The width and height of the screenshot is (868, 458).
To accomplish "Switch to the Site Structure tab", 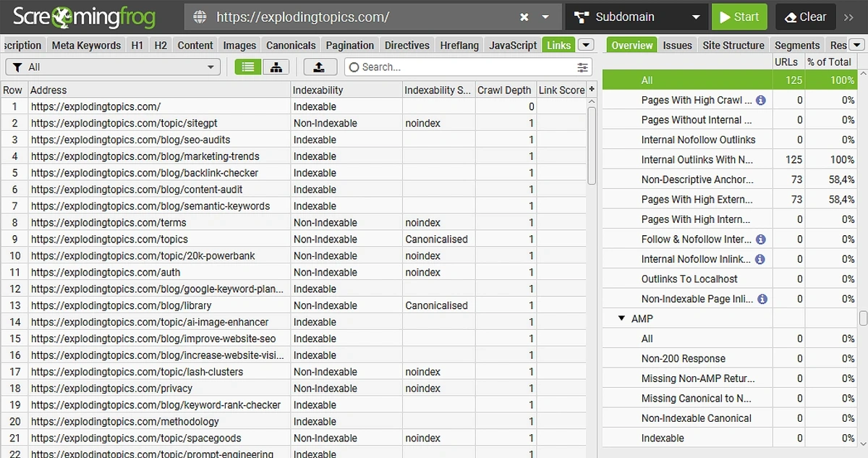I will click(x=733, y=45).
